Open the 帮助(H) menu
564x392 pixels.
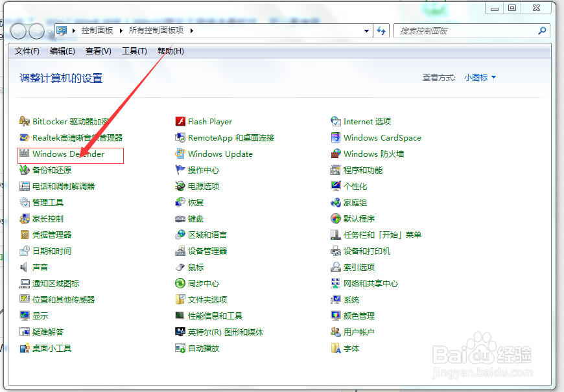tap(170, 51)
